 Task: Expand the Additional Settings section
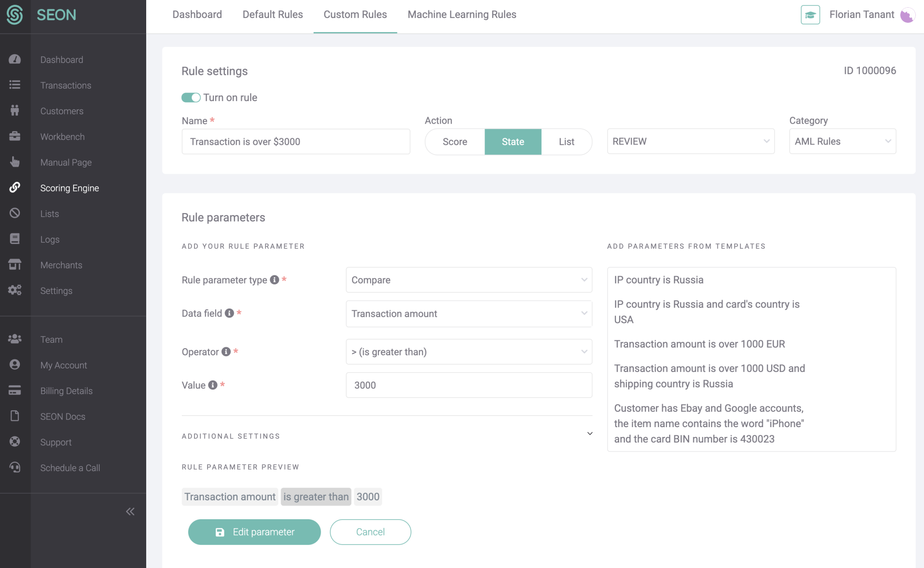(x=589, y=433)
